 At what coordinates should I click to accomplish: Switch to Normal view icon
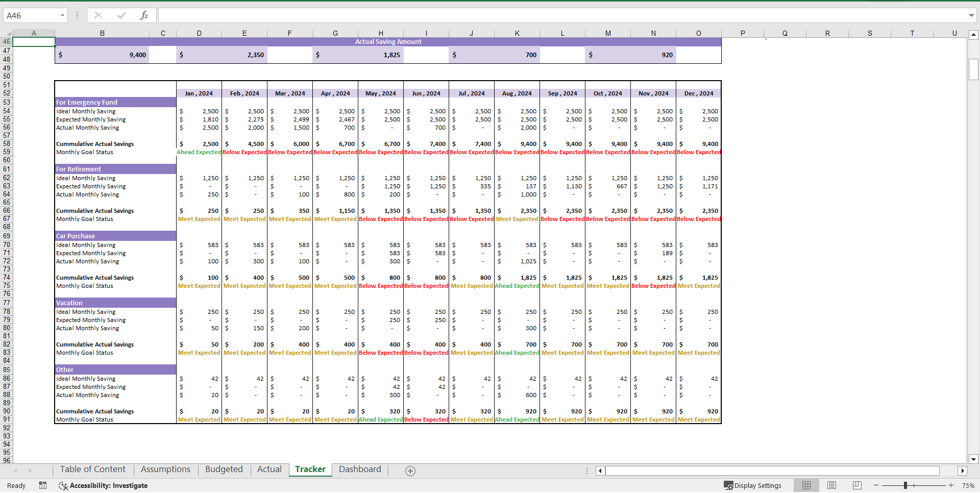tap(806, 485)
